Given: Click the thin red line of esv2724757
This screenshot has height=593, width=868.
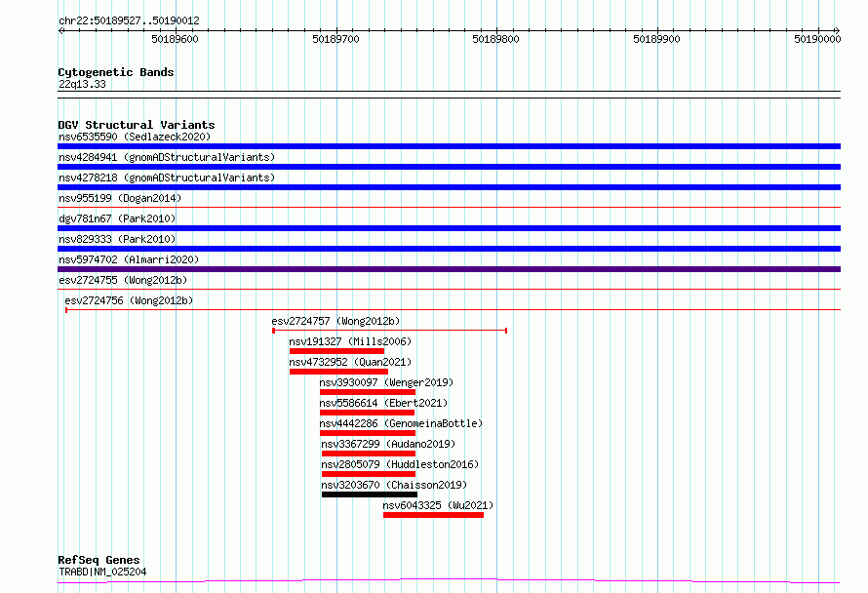Looking at the screenshot, I should click(x=390, y=331).
